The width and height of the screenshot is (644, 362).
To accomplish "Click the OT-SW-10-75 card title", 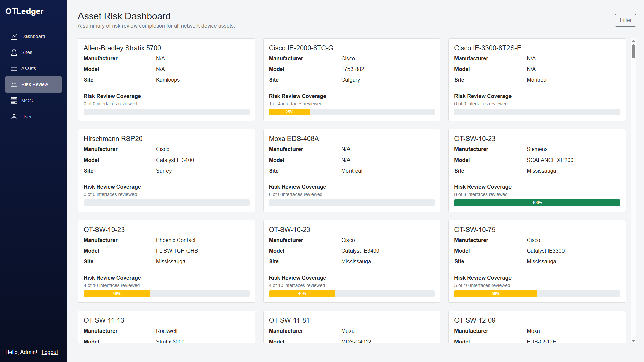I will coord(475,230).
